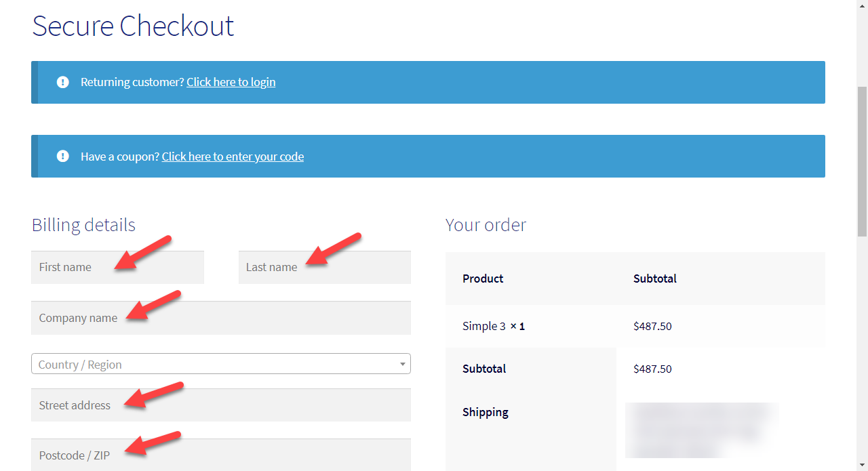
Task: Click the Shipping row label
Action: [x=486, y=412]
